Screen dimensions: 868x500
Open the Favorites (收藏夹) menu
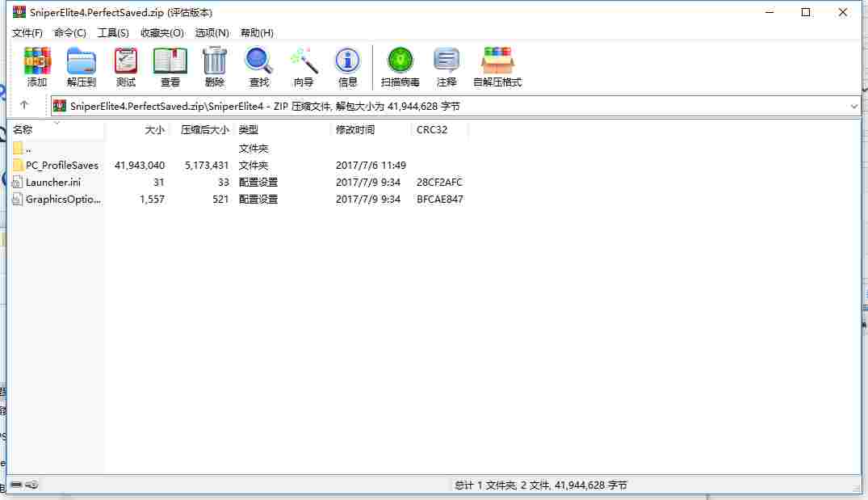(161, 32)
